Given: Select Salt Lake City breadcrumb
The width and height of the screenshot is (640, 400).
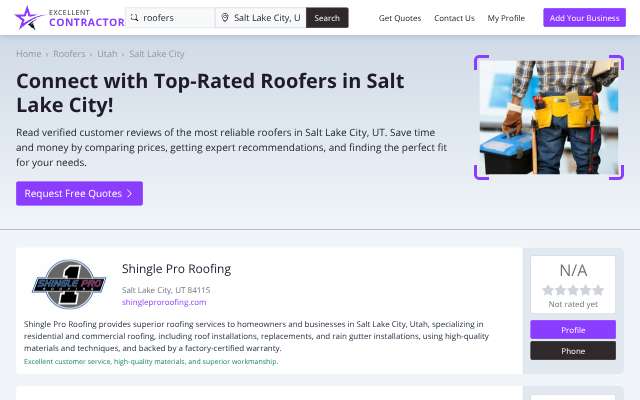Looking at the screenshot, I should (x=157, y=54).
